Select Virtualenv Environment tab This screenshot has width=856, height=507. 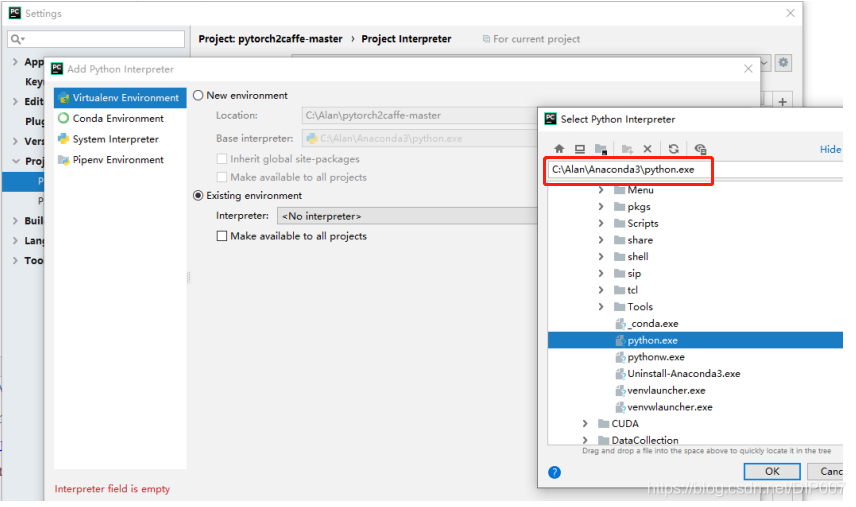click(x=120, y=98)
